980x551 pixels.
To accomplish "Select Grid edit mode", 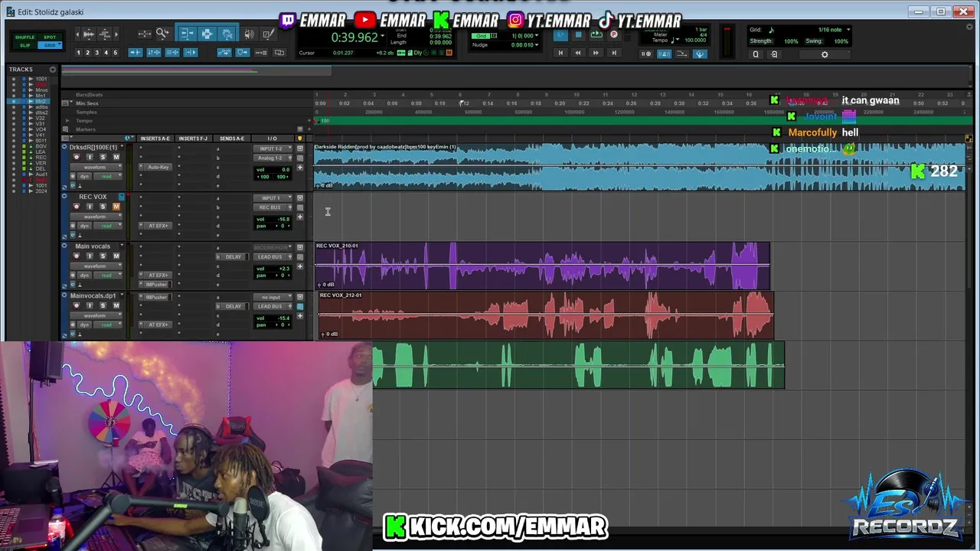I will 50,45.
